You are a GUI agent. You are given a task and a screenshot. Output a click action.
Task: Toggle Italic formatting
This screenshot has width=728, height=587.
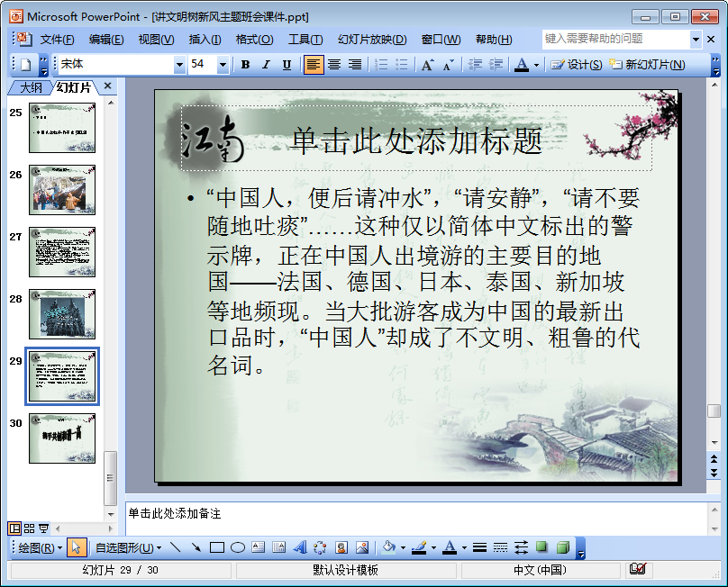[266, 65]
